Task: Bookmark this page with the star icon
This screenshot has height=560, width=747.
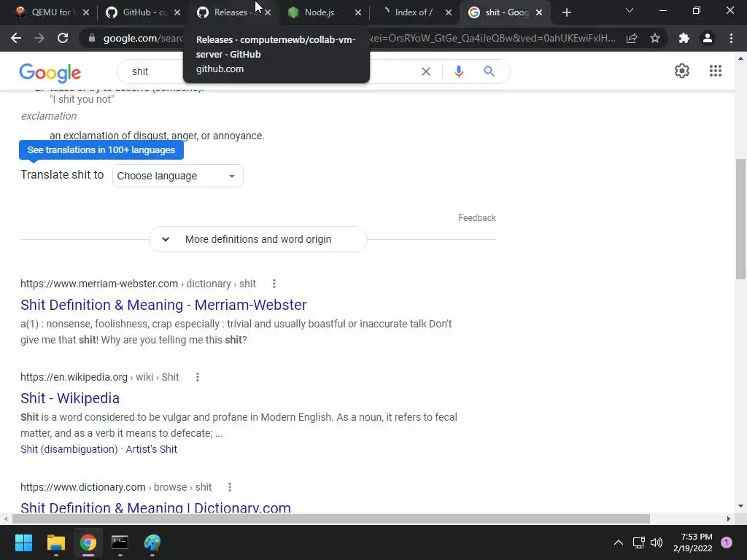Action: tap(655, 38)
